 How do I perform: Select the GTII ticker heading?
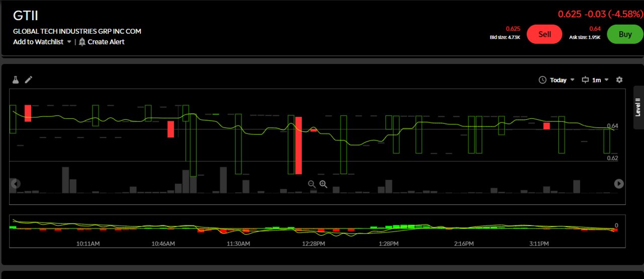coord(26,16)
